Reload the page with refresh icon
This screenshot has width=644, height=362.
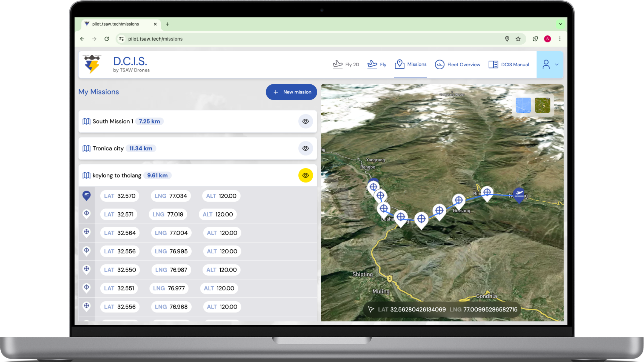[107, 39]
